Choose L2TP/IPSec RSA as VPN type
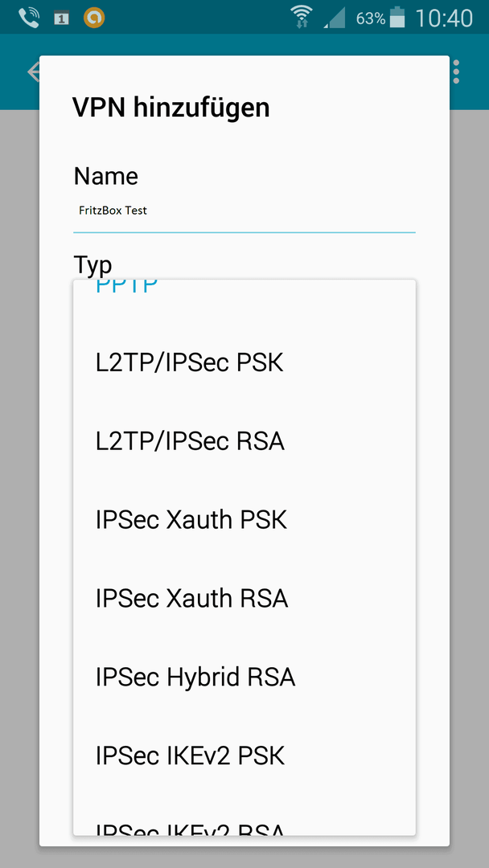This screenshot has height=868, width=489. point(244,442)
